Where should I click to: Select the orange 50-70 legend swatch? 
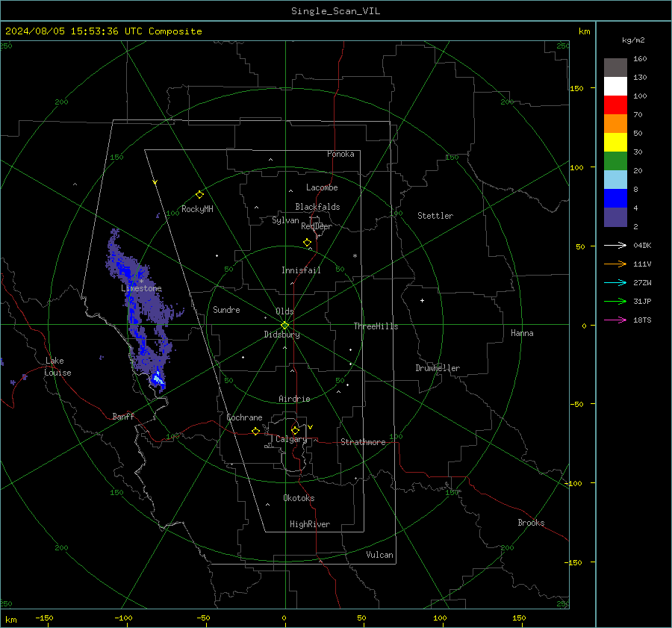point(615,124)
